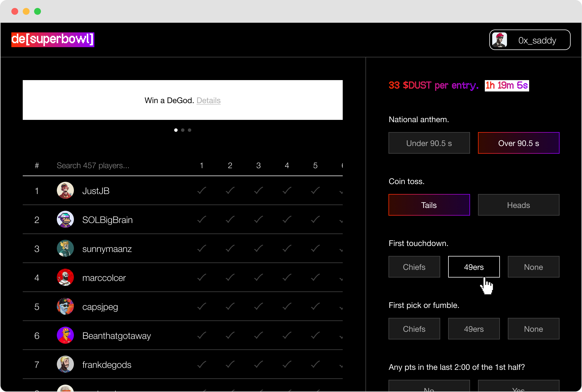Image resolution: width=582 pixels, height=392 pixels.
Task: Open the 0x_saddy account button
Action: pyautogui.click(x=530, y=40)
